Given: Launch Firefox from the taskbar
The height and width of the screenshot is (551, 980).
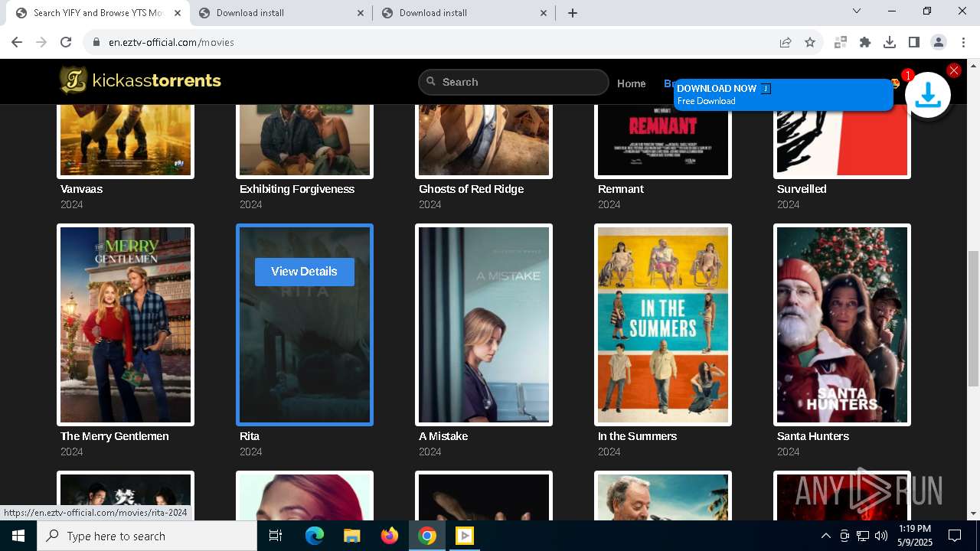Looking at the screenshot, I should (x=390, y=536).
